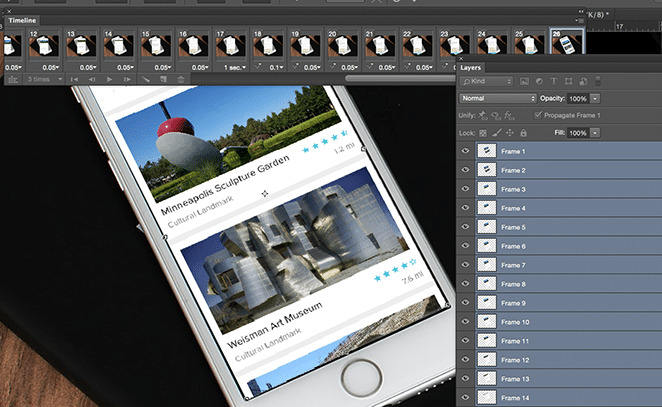Image resolution: width=662 pixels, height=407 pixels.
Task: Click the pixel layer filter icon
Action: pos(525,80)
